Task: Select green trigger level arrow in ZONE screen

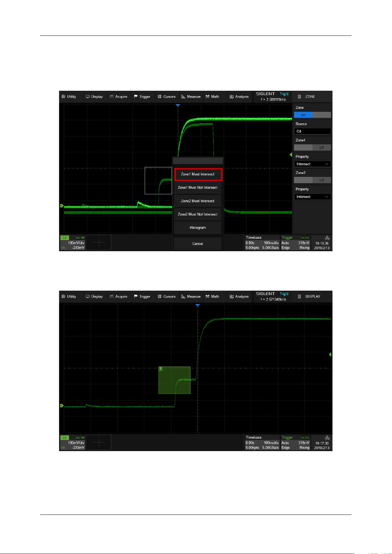Action: 291,155
